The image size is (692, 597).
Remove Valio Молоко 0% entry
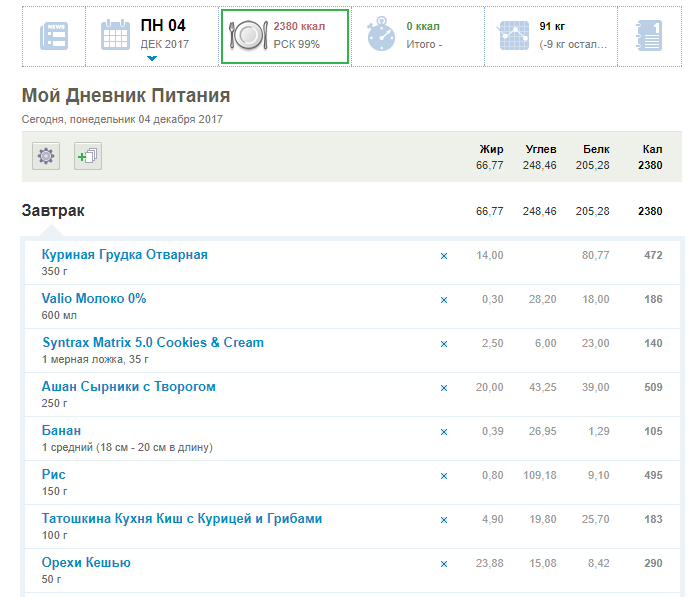[444, 300]
